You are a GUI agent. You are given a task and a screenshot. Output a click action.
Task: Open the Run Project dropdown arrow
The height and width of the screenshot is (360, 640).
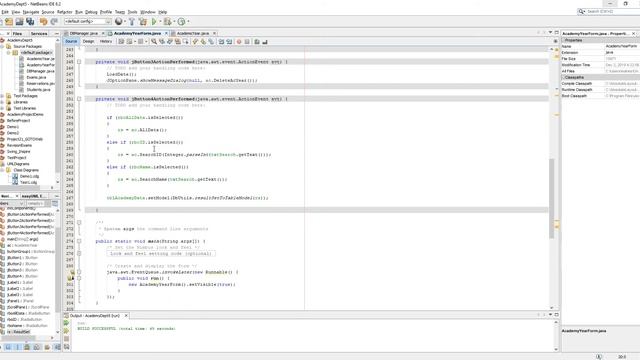coord(160,22)
